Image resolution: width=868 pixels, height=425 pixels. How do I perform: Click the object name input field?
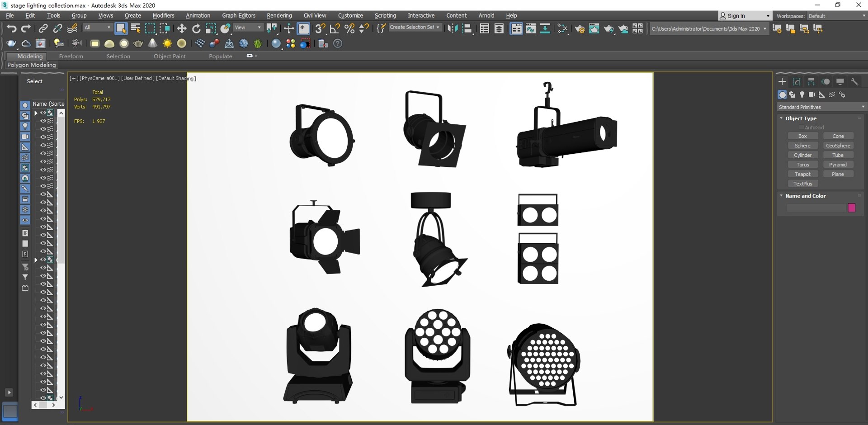tap(816, 208)
